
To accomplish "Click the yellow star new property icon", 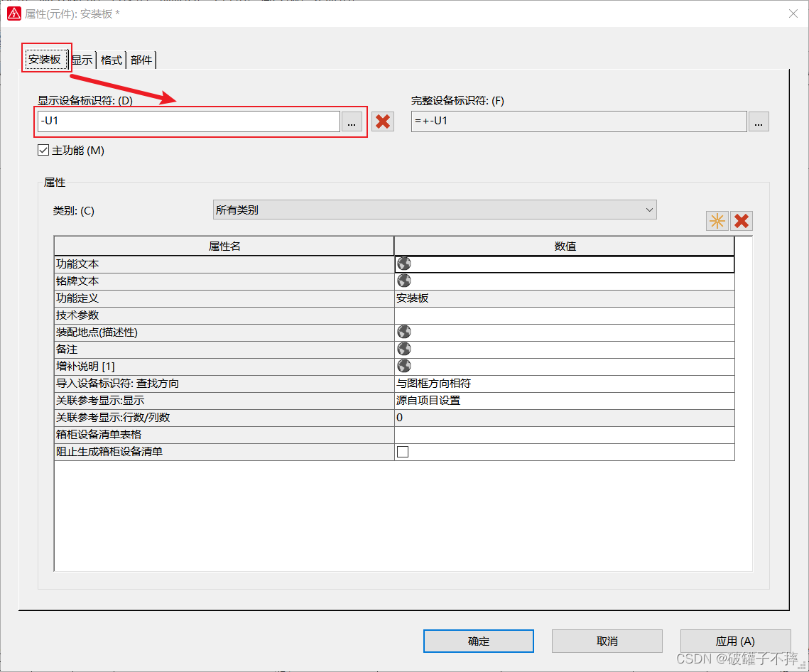I will [717, 221].
